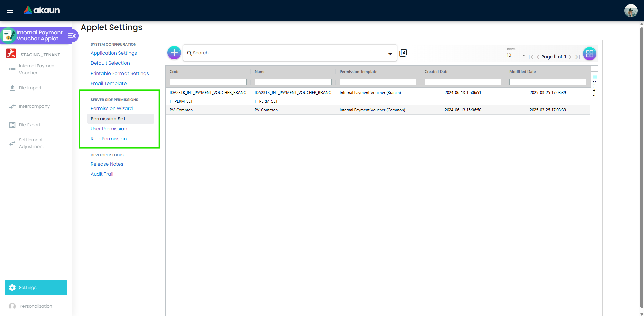Viewport: 644px width, 316px height.
Task: Click the akaun logo in the top bar
Action: (41, 10)
